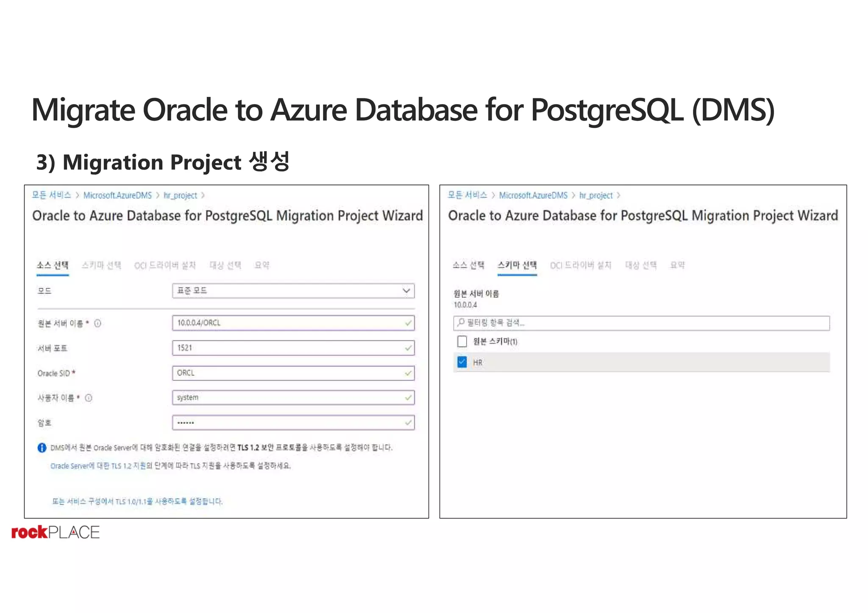
Task: Select 대상 선택 tab in left wizard
Action: (225, 265)
